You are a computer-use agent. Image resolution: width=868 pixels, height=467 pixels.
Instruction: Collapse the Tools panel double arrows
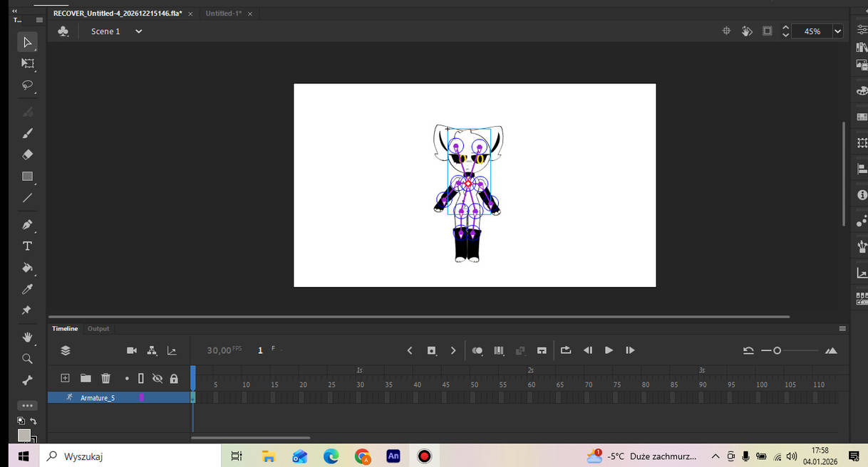[x=16, y=11]
